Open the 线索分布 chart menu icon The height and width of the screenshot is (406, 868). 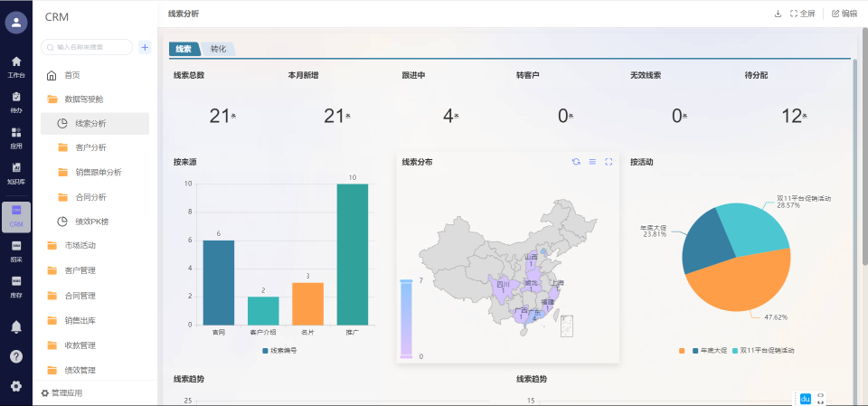coord(592,162)
